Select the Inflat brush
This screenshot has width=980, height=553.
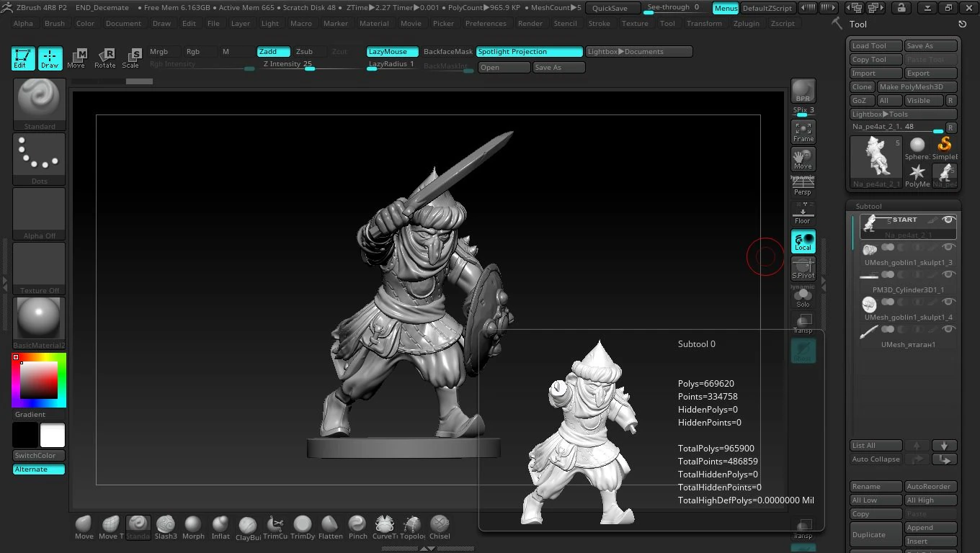click(x=220, y=528)
